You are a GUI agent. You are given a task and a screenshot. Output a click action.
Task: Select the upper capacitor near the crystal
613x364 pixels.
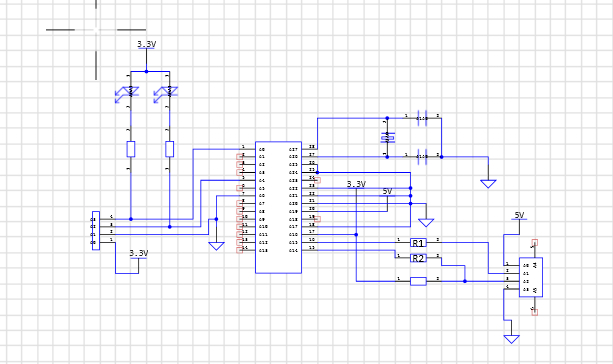tap(422, 118)
